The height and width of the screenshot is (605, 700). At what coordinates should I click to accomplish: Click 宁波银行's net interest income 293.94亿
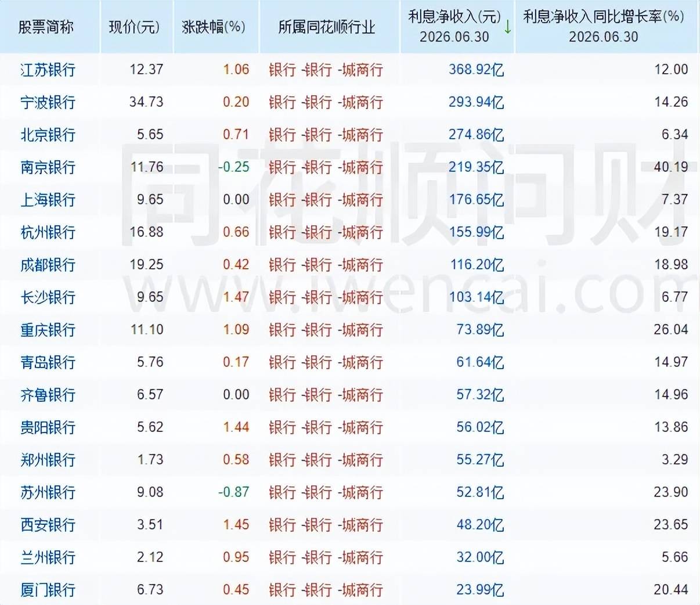pyautogui.click(x=476, y=102)
